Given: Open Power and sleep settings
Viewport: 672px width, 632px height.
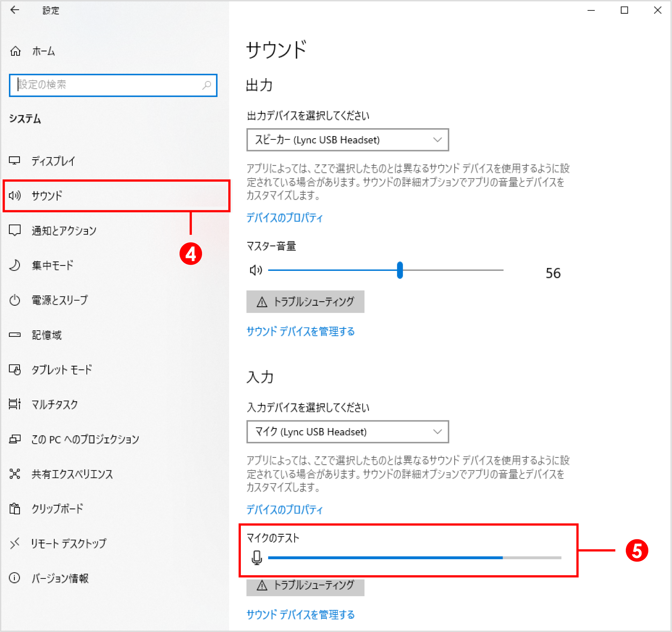Looking at the screenshot, I should pos(59,300).
